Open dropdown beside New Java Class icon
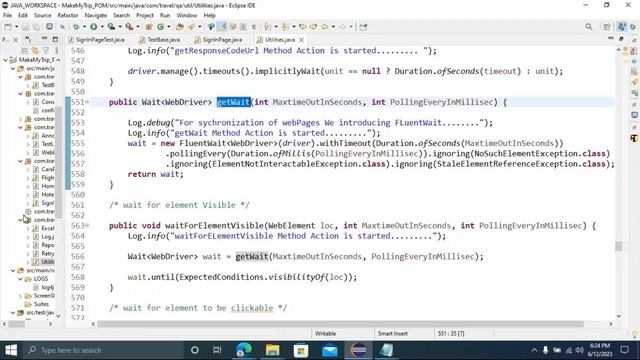This screenshot has height=360, width=640. pos(169,27)
